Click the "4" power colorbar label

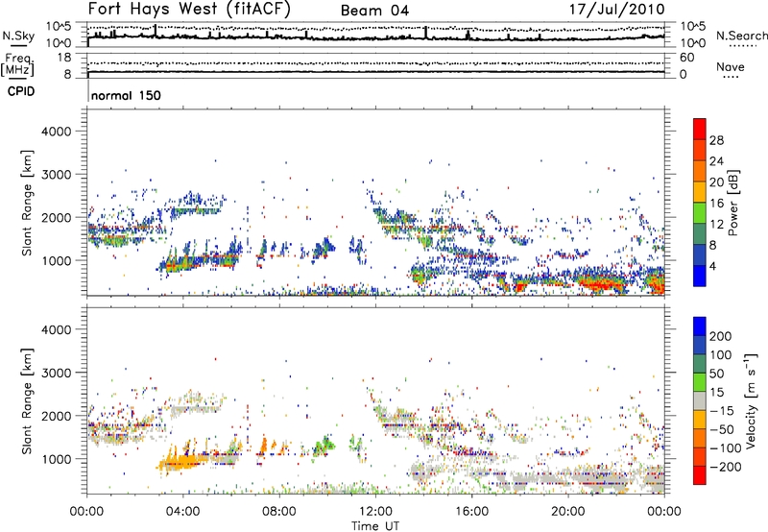(x=713, y=266)
